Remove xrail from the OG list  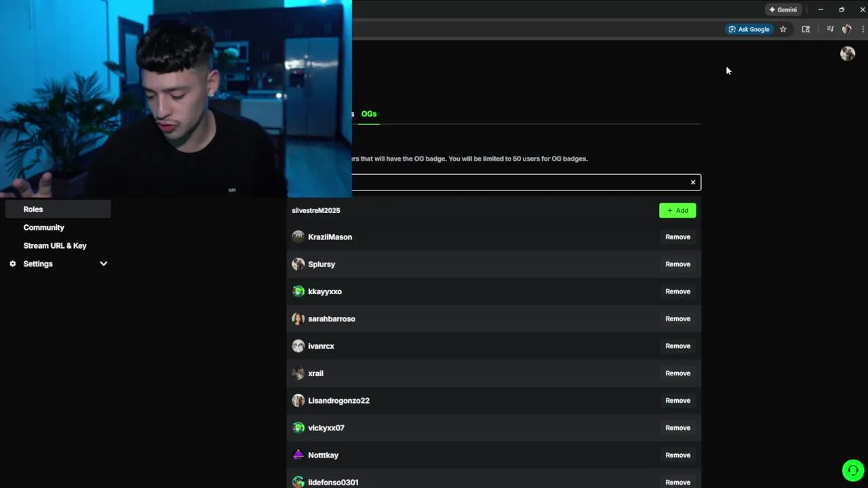point(677,373)
